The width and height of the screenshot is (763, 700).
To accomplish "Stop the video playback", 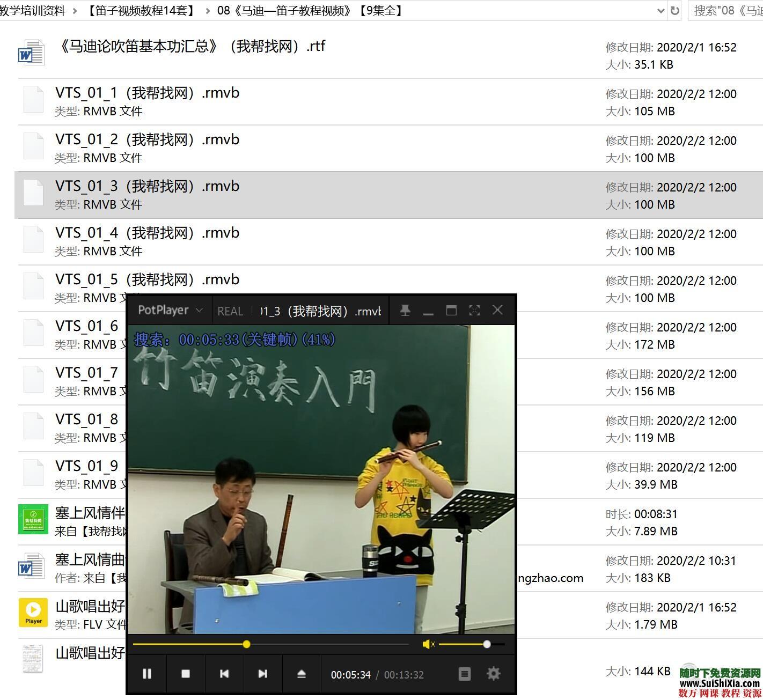I will click(186, 674).
